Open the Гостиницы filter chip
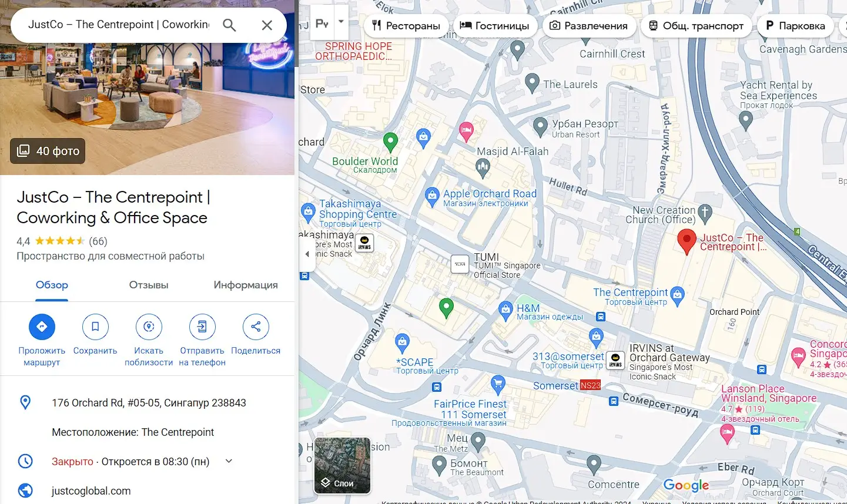Viewport: 847px width, 504px height. click(x=494, y=26)
